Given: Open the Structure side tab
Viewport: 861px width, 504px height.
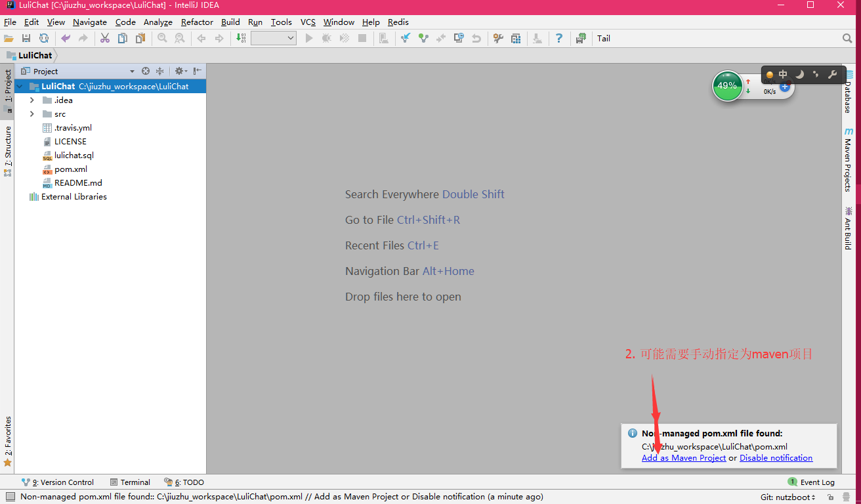Looking at the screenshot, I should click(x=8, y=151).
